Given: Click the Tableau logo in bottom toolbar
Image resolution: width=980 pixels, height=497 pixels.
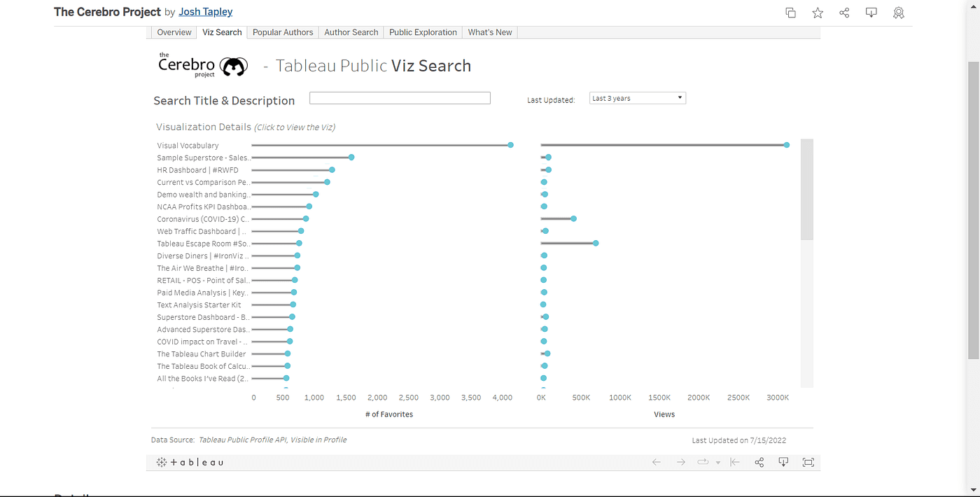Looking at the screenshot, I should coord(190,462).
